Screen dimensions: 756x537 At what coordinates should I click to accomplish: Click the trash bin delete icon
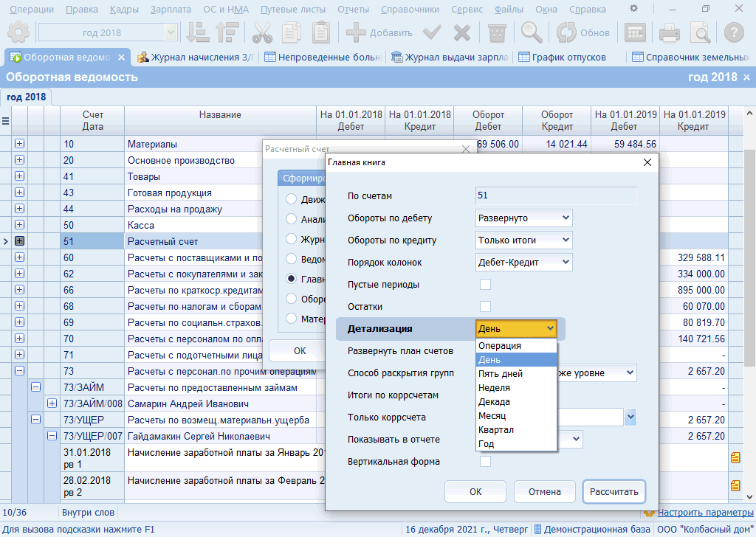498,32
